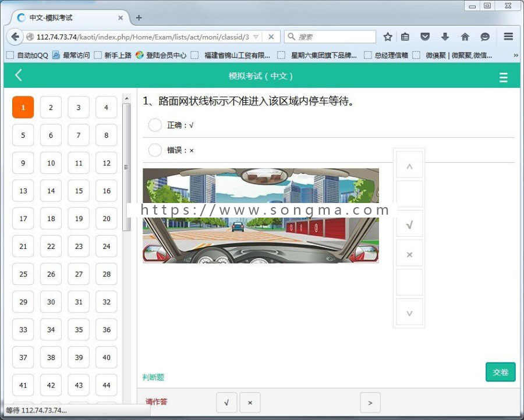Click the ∧ previous question icon
The image size is (524, 420).
(409, 165)
